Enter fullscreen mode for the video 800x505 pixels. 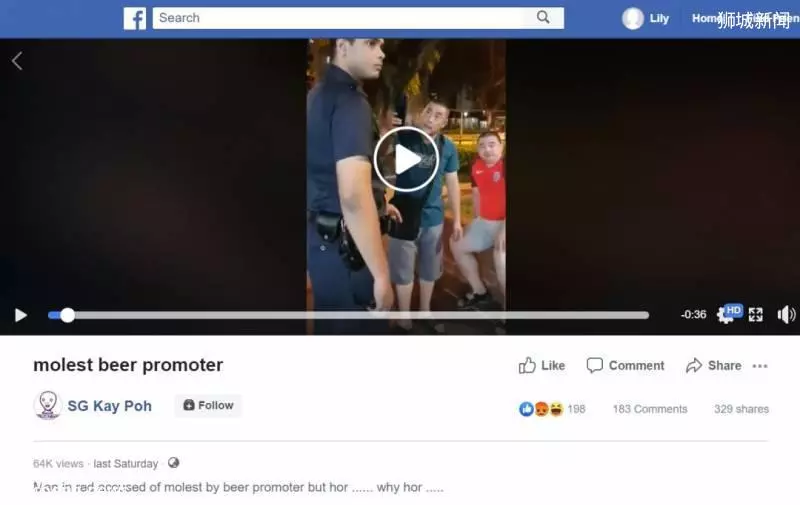coord(756,315)
